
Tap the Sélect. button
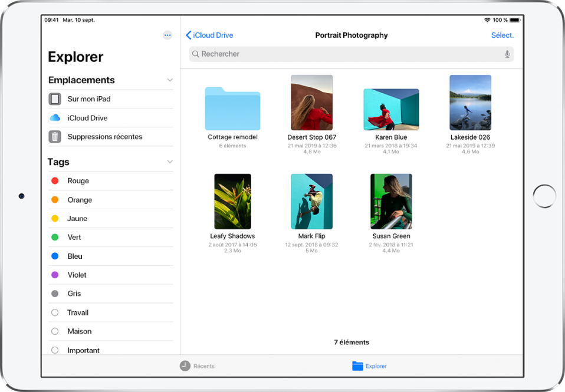502,35
